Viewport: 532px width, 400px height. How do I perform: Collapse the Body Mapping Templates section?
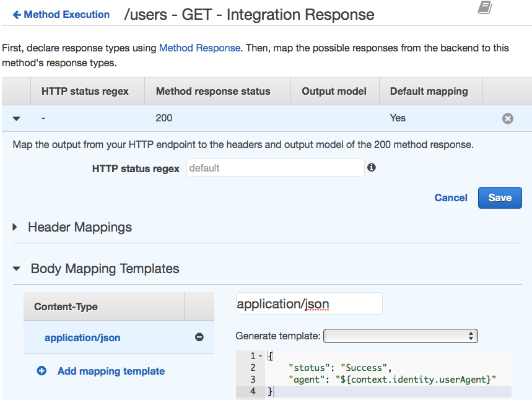pos(17,269)
